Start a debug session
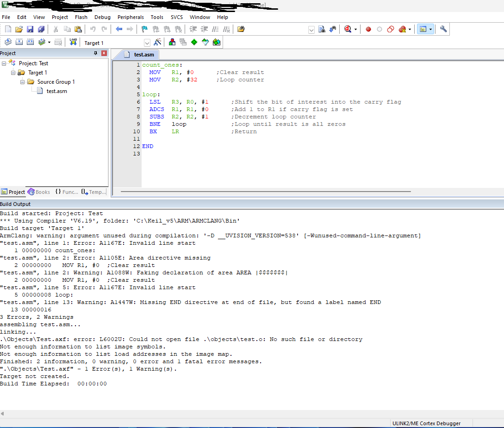The image size is (504, 428). pos(348,29)
